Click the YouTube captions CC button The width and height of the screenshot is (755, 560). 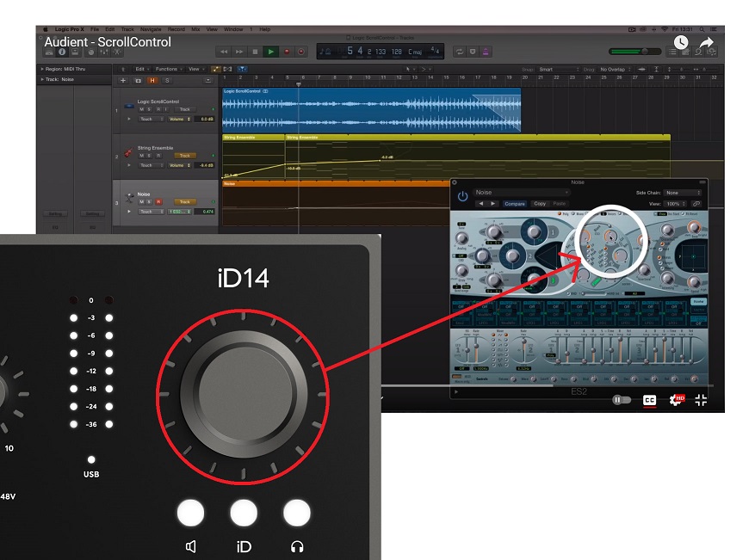(x=650, y=400)
